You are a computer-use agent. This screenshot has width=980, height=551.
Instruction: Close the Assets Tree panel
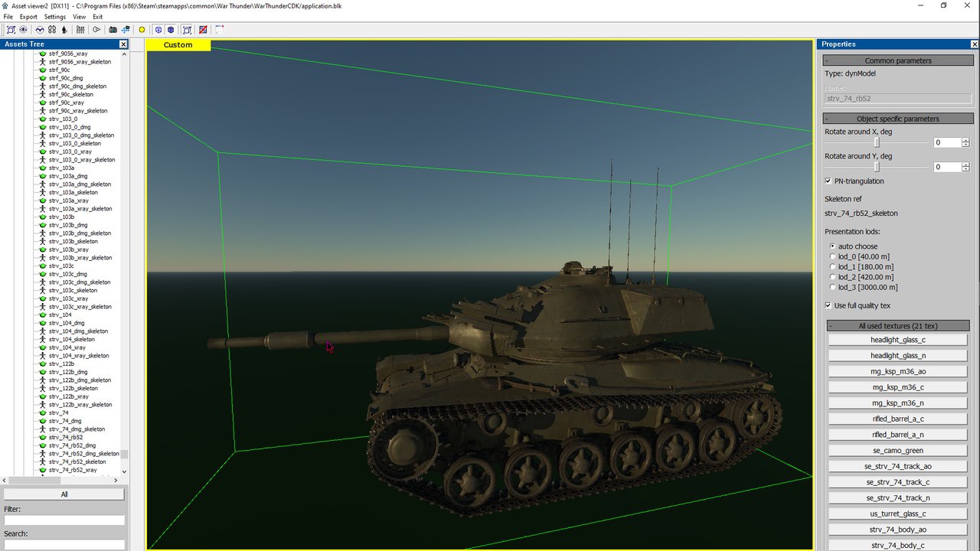pos(123,44)
